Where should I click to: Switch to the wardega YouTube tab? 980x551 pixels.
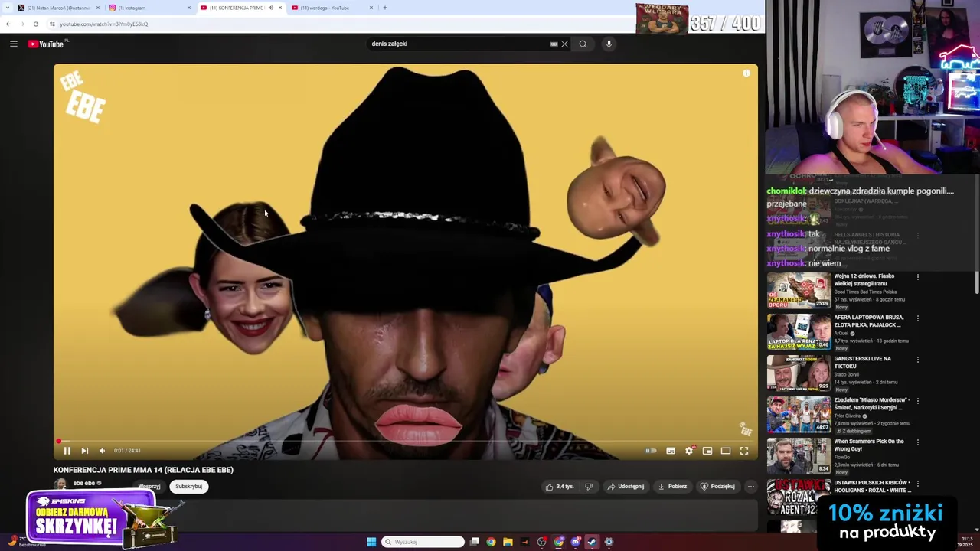332,8
